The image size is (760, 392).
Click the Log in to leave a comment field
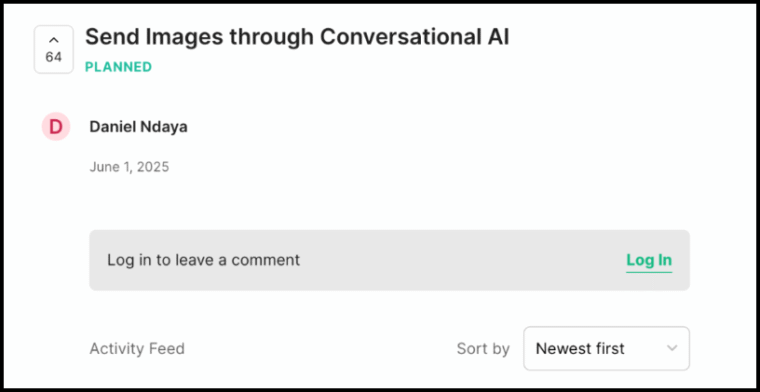389,260
